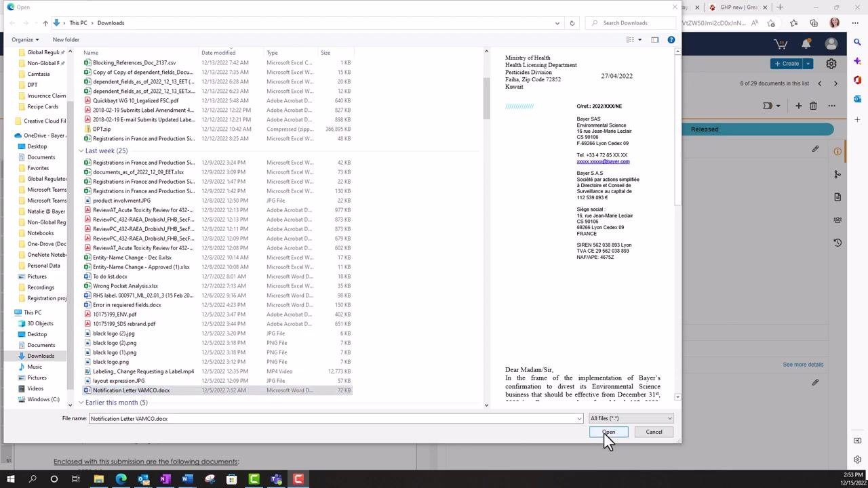The height and width of the screenshot is (488, 868).
Task: Click the Create button in the browser page
Action: 787,64
